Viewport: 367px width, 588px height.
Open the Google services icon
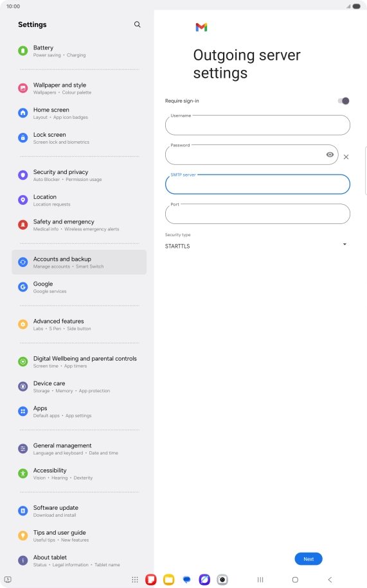(23, 287)
